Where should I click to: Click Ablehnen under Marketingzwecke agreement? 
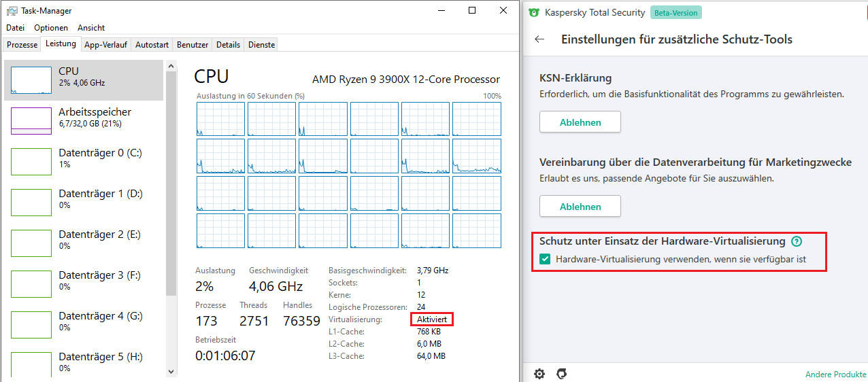[x=580, y=207]
